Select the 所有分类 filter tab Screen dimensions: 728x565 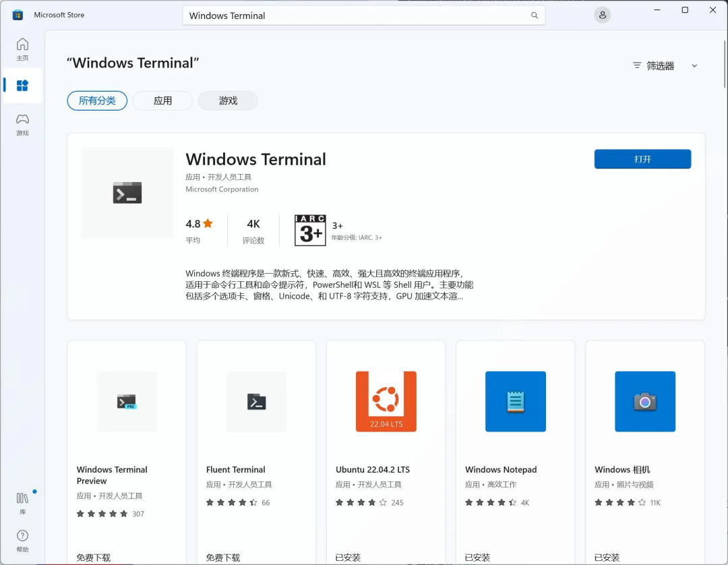coord(97,100)
